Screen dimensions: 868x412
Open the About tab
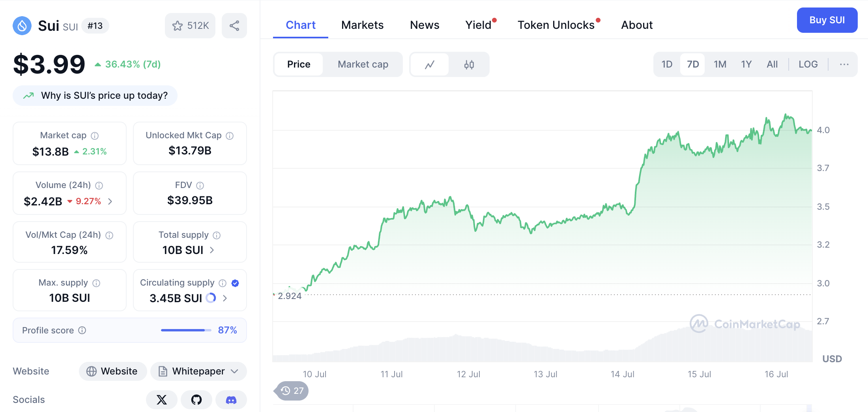tap(637, 25)
